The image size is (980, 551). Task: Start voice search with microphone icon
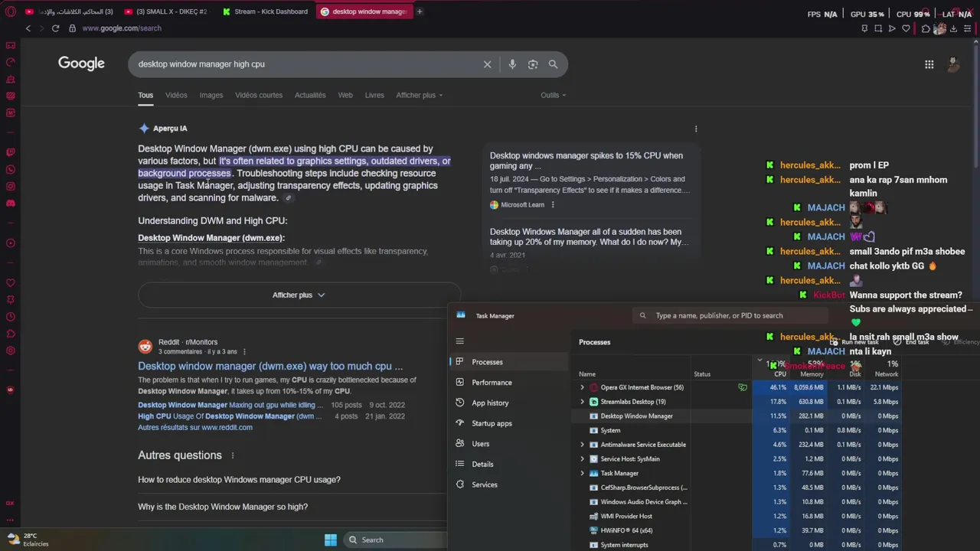point(512,64)
